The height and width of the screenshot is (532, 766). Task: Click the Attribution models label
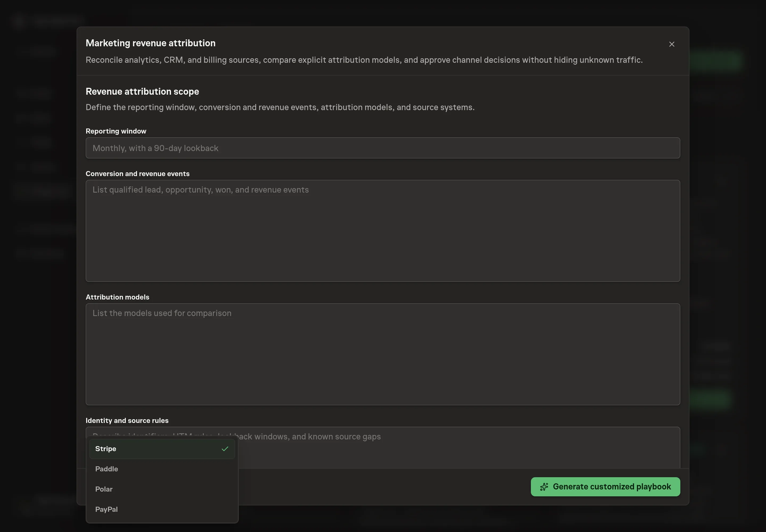tap(117, 297)
